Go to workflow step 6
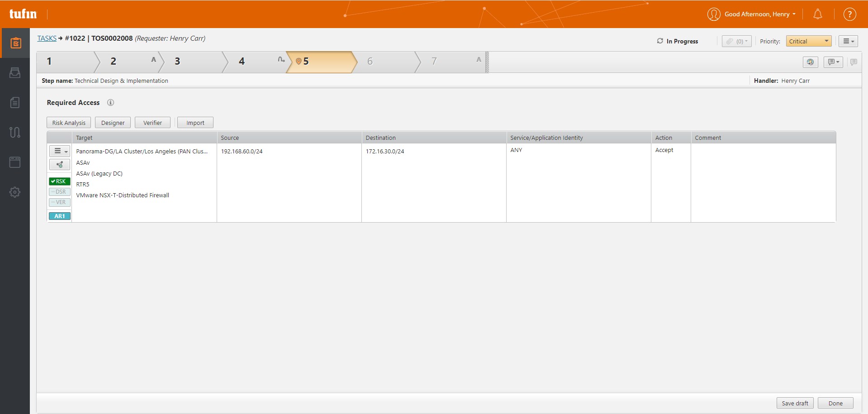868x414 pixels. [387, 62]
